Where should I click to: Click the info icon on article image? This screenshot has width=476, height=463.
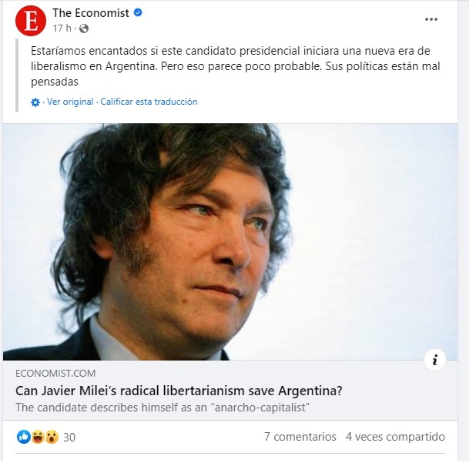pyautogui.click(x=434, y=360)
